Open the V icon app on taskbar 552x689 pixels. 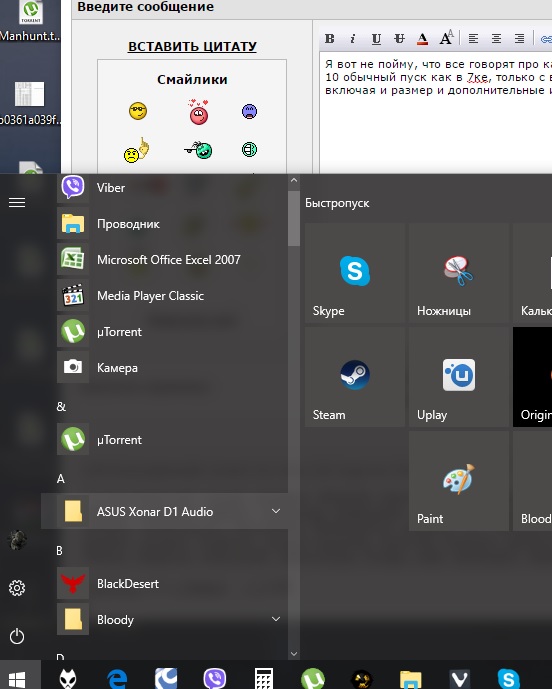click(460, 679)
